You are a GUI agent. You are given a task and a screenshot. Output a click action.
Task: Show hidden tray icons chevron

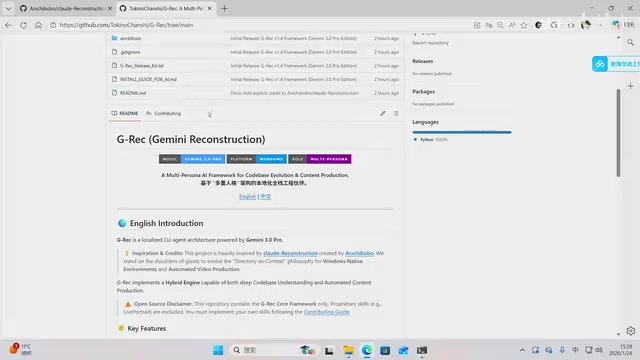coord(522,350)
